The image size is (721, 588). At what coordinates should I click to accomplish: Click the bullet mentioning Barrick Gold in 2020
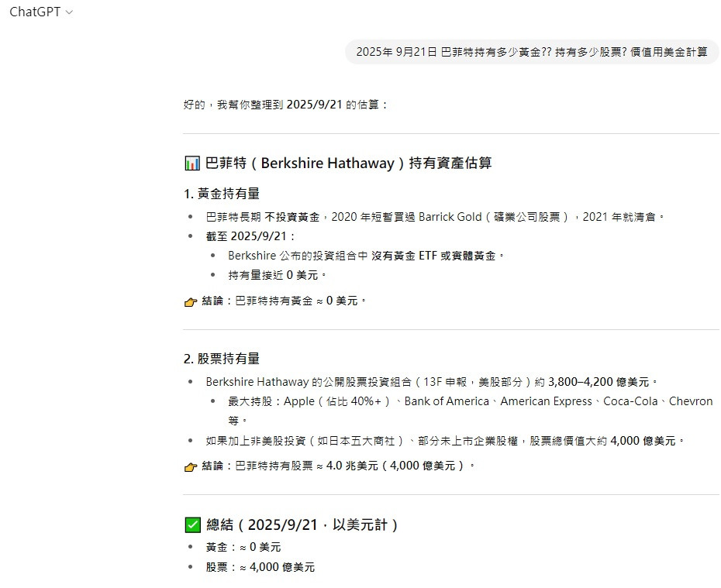435,217
